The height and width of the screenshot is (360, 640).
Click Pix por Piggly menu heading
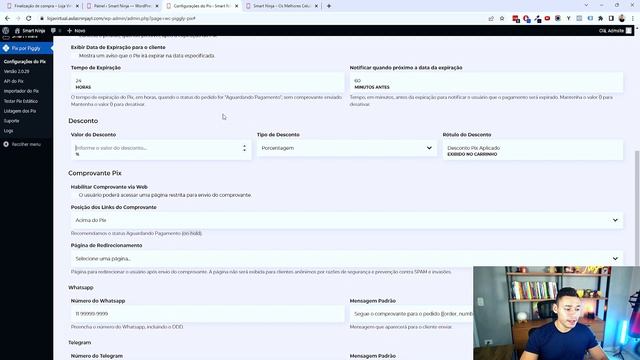click(26, 48)
